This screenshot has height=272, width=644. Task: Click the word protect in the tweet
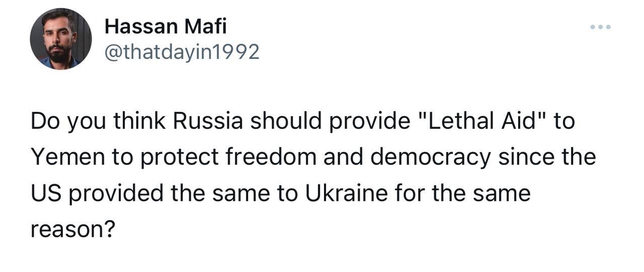pyautogui.click(x=179, y=158)
